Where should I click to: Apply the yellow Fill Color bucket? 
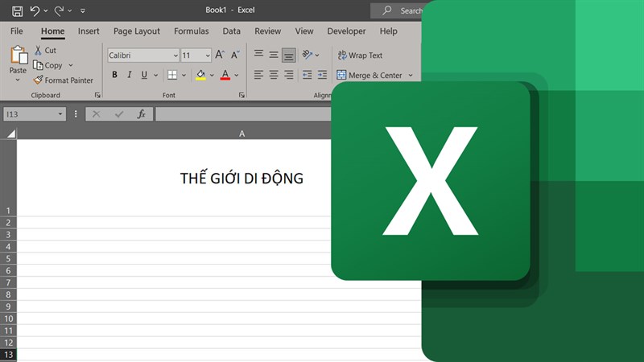coord(200,75)
